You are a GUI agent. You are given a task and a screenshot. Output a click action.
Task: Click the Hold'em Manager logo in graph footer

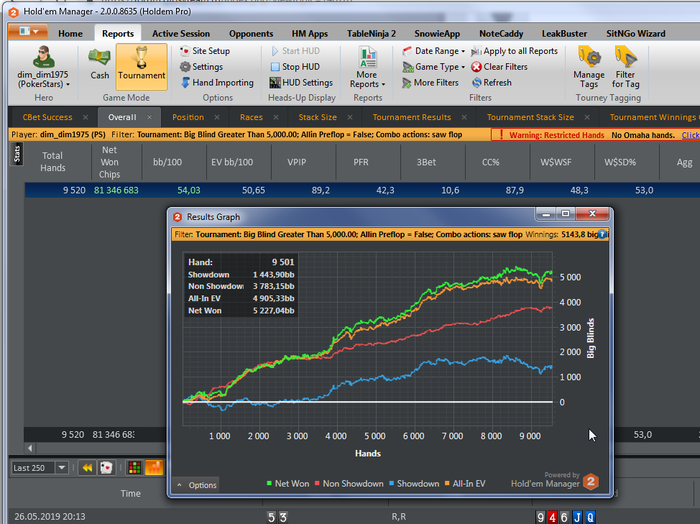tap(591, 482)
